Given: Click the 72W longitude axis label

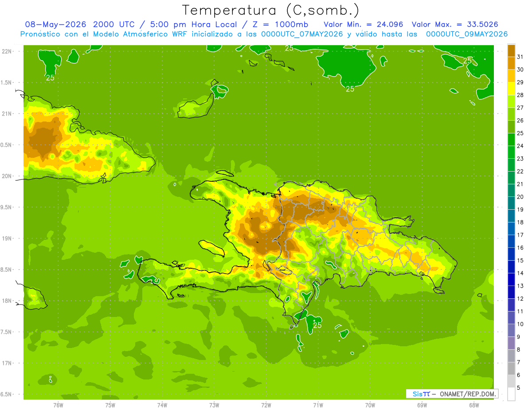Looking at the screenshot, I should click(266, 405).
